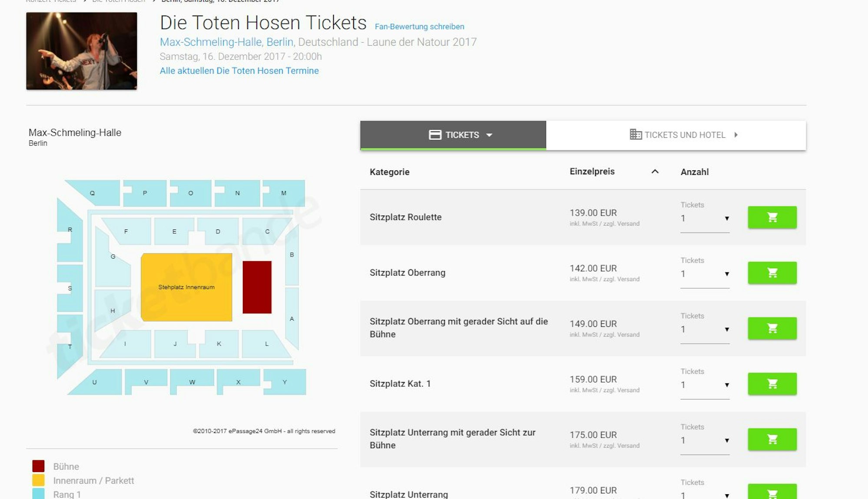This screenshot has width=868, height=499.
Task: Open the quantity dropdown for Sitzplatz Roulette
Action: coord(705,219)
